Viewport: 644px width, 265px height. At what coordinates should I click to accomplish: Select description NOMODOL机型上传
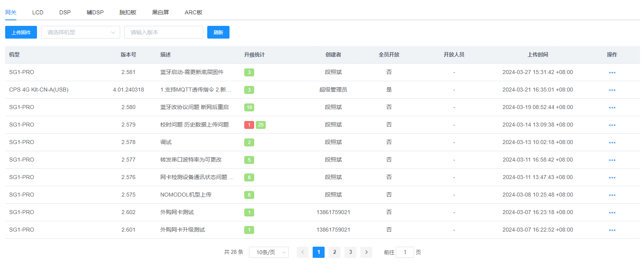pyautogui.click(x=186, y=195)
